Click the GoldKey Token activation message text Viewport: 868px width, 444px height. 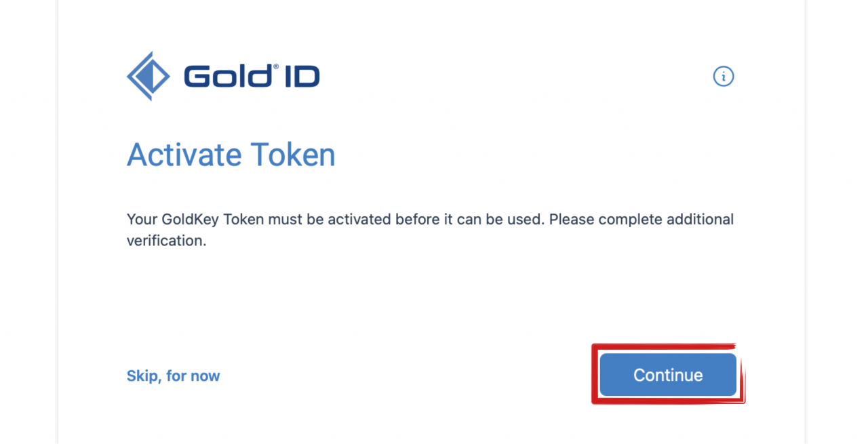tap(430, 230)
